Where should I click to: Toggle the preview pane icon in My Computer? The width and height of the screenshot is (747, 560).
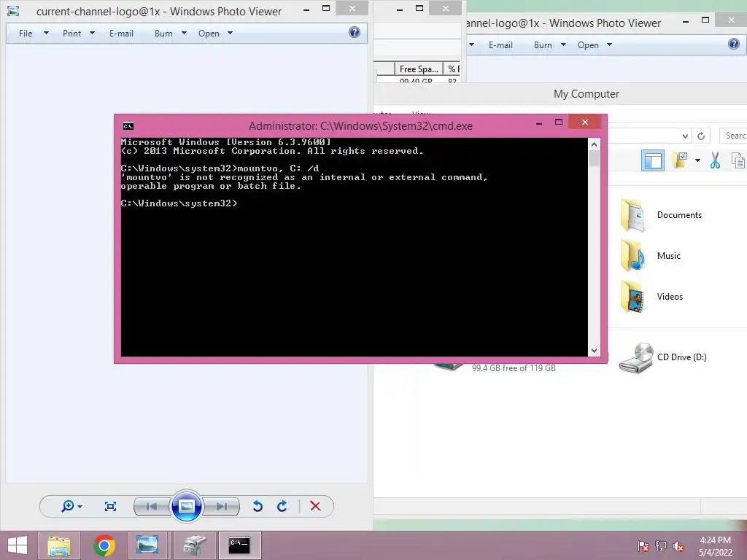click(x=653, y=160)
